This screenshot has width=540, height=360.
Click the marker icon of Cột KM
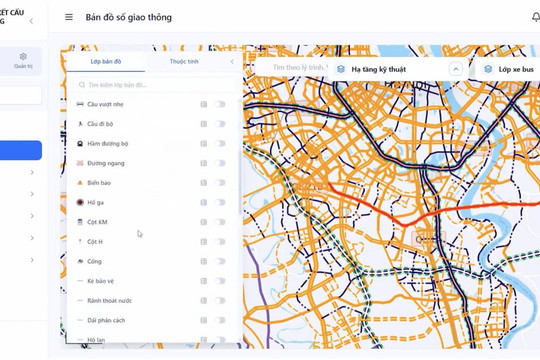[x=80, y=222]
